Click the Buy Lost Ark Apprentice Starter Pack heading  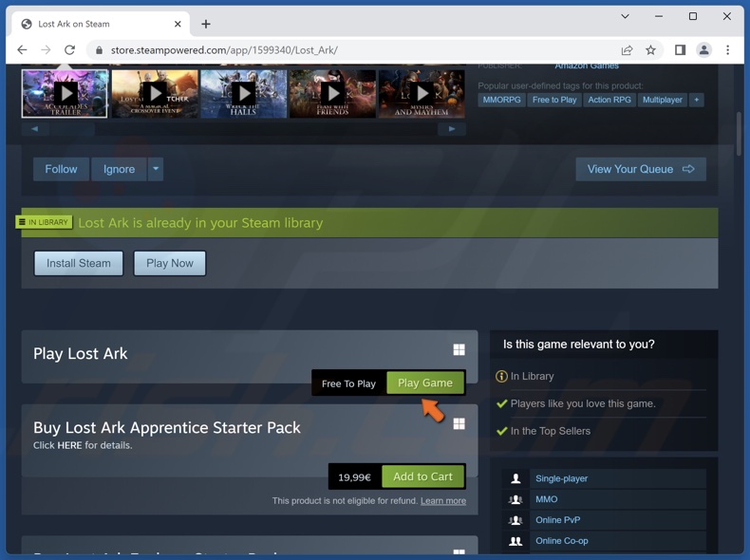pyautogui.click(x=167, y=427)
